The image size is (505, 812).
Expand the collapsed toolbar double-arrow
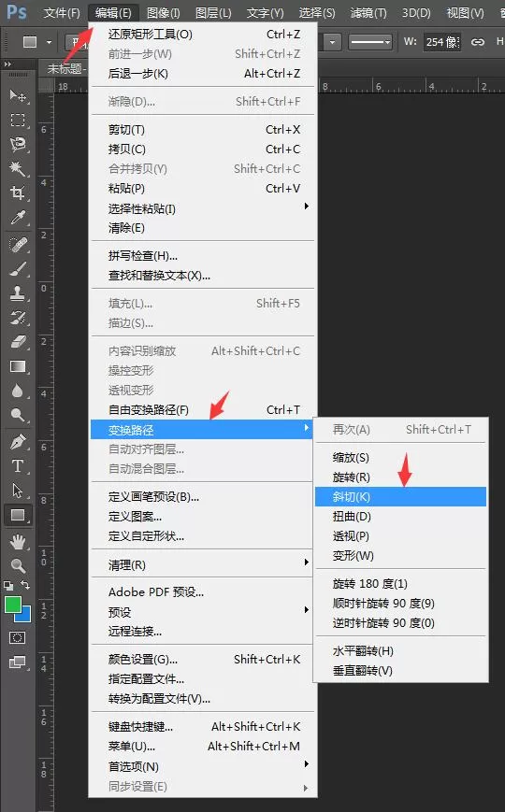[7, 64]
